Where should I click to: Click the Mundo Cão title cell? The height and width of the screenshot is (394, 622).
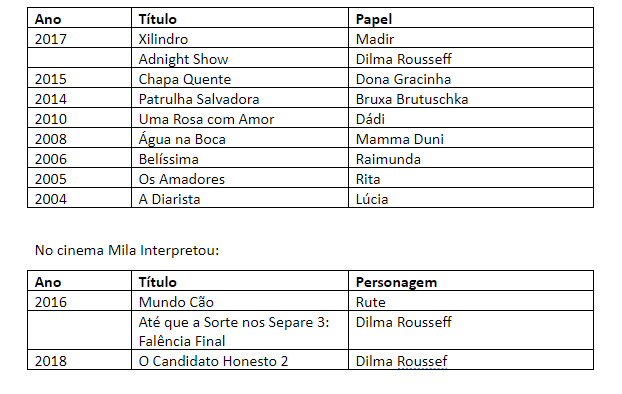tap(240, 301)
